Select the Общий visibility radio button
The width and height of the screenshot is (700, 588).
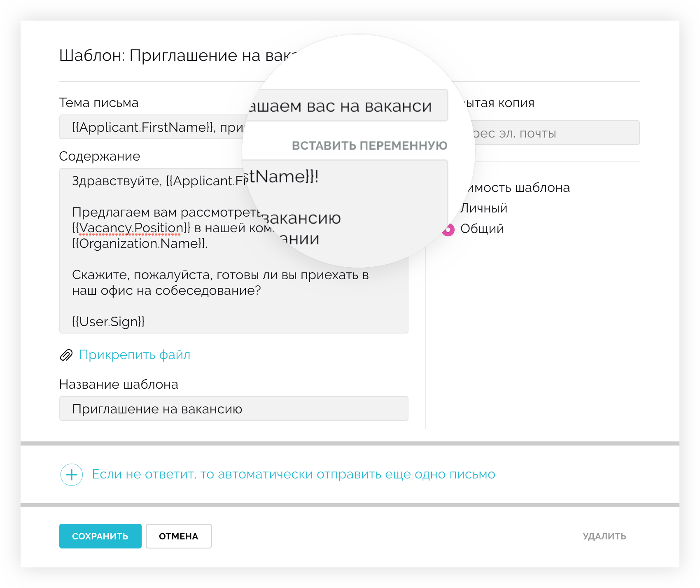(448, 230)
